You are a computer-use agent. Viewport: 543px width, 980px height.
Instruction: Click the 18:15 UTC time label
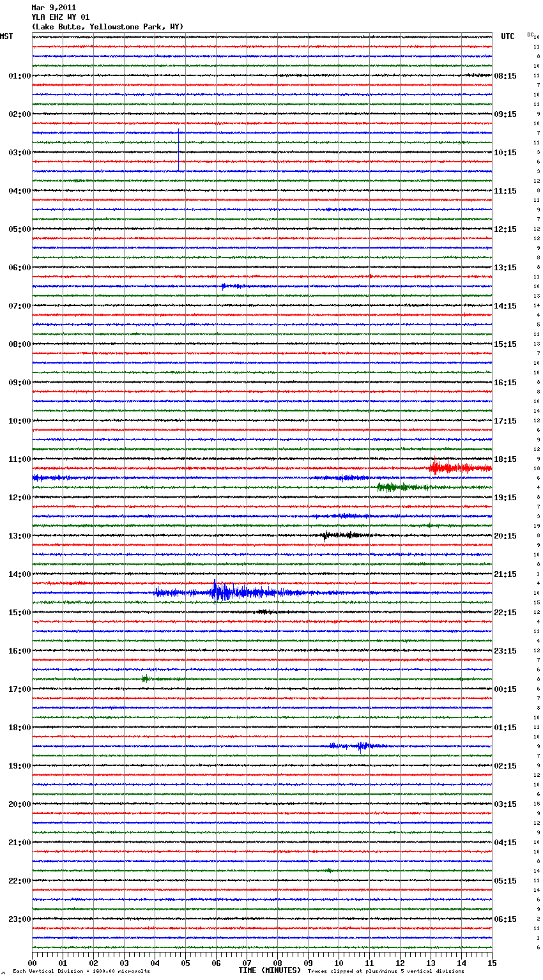[505, 459]
